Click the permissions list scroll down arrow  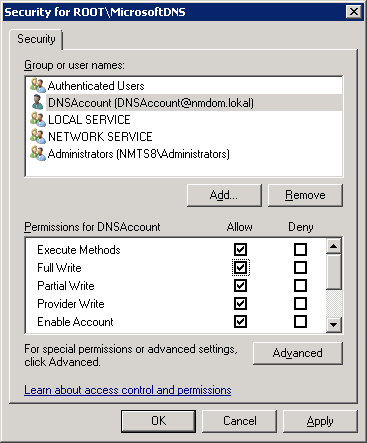coord(334,324)
